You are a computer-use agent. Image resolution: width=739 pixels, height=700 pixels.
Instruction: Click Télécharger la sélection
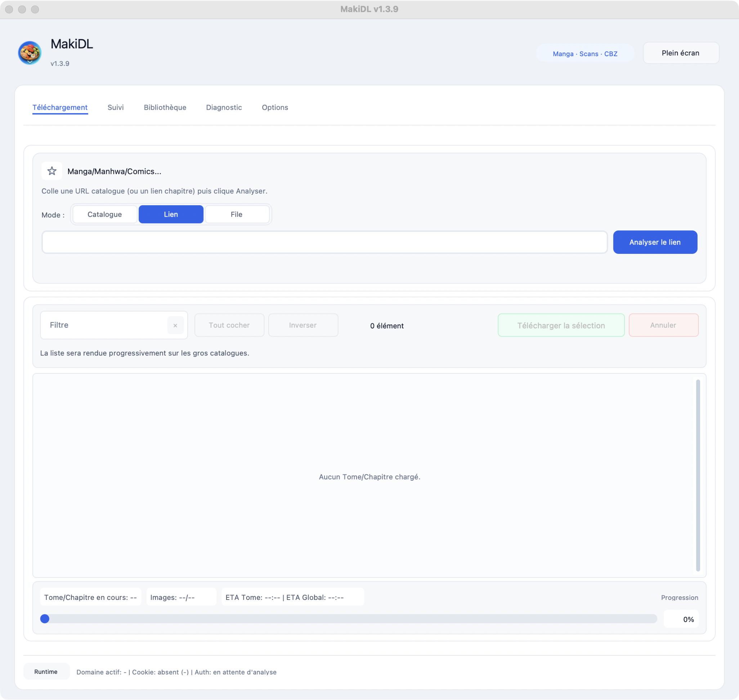point(561,326)
